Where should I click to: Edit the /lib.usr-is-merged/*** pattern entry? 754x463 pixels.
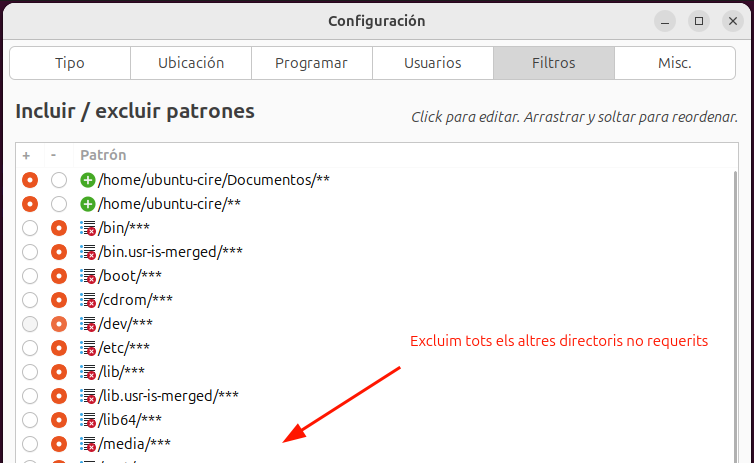[x=168, y=396]
